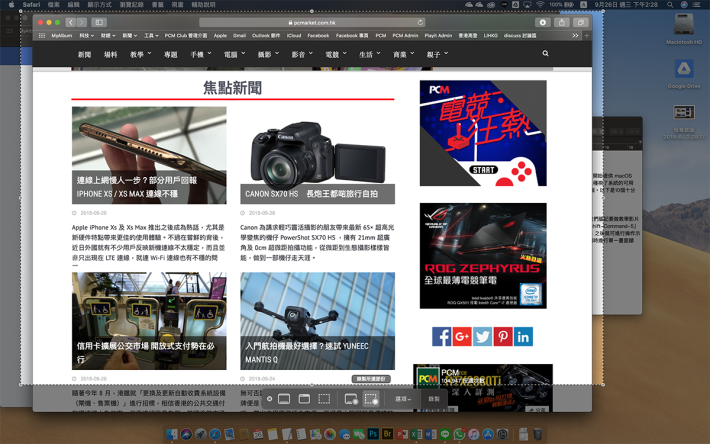Image resolution: width=710 pixels, height=444 pixels.
Task: Open the Macintosh HD desktop icon
Action: 684,29
